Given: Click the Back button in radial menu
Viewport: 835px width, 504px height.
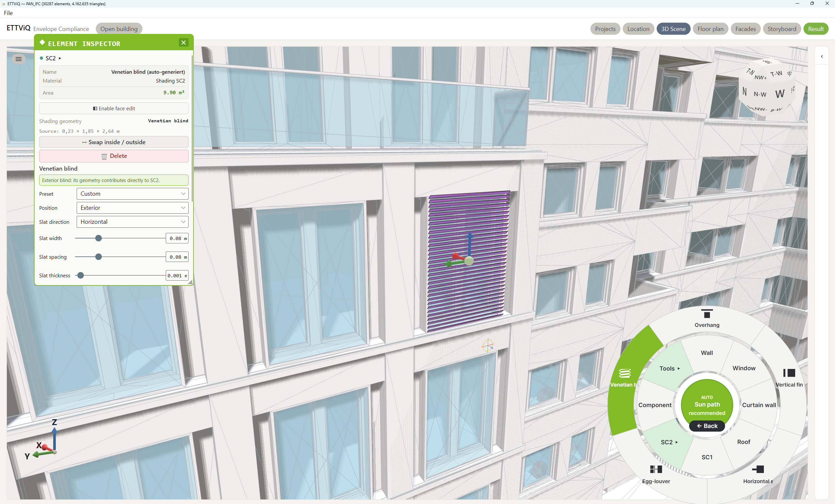Looking at the screenshot, I should pos(707,426).
